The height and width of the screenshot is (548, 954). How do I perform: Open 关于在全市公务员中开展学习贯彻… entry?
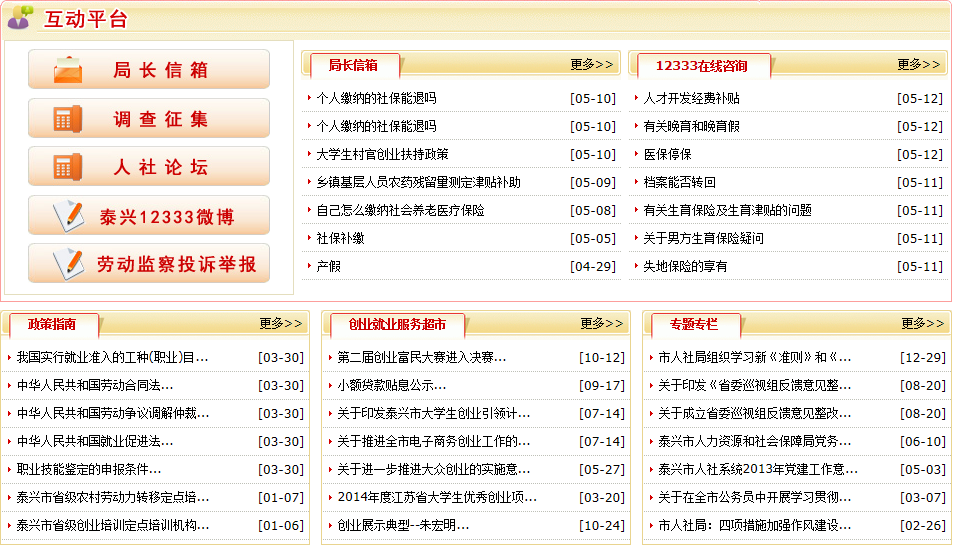tap(754, 498)
